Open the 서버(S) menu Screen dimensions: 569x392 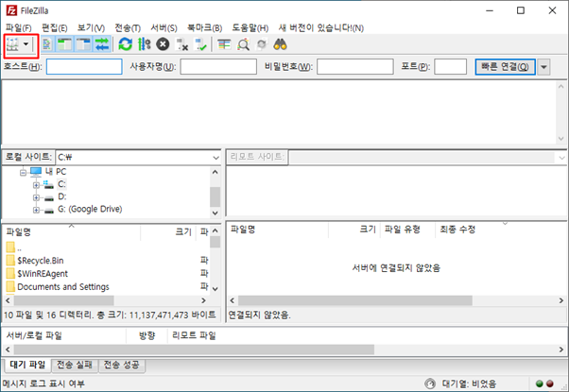164,28
